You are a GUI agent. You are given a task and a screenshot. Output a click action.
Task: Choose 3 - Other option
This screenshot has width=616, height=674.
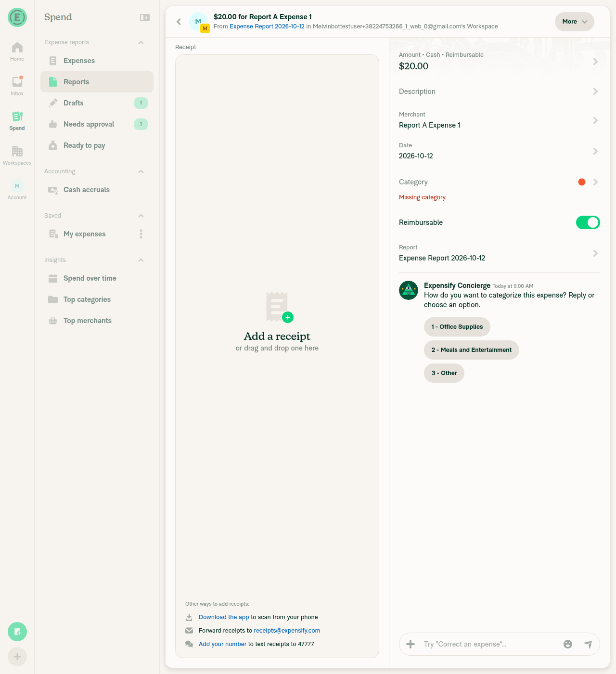444,373
